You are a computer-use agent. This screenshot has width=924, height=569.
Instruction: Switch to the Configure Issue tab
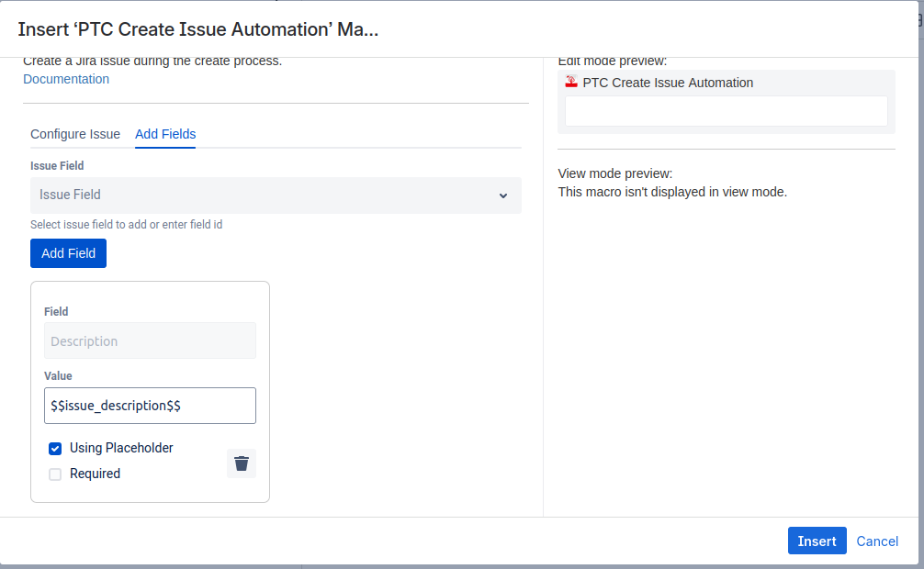point(75,134)
